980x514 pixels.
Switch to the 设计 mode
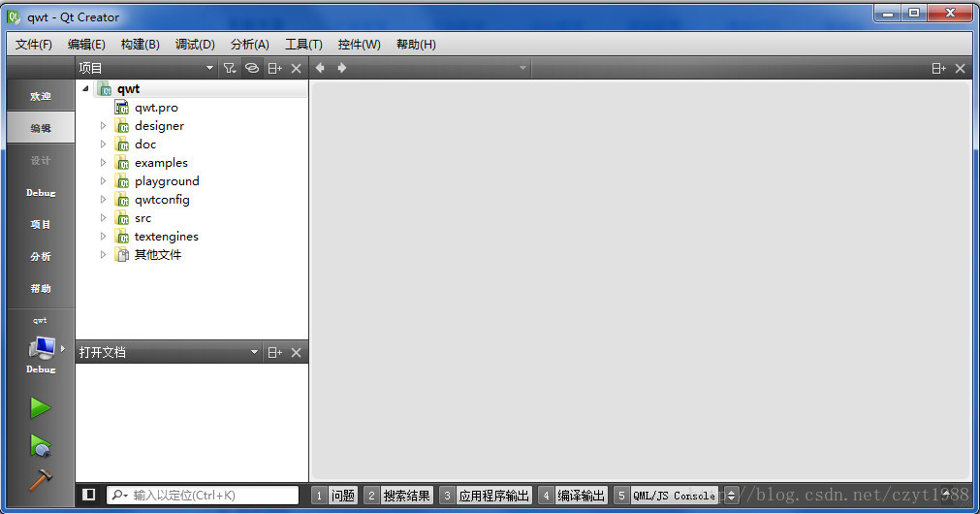[x=41, y=160]
